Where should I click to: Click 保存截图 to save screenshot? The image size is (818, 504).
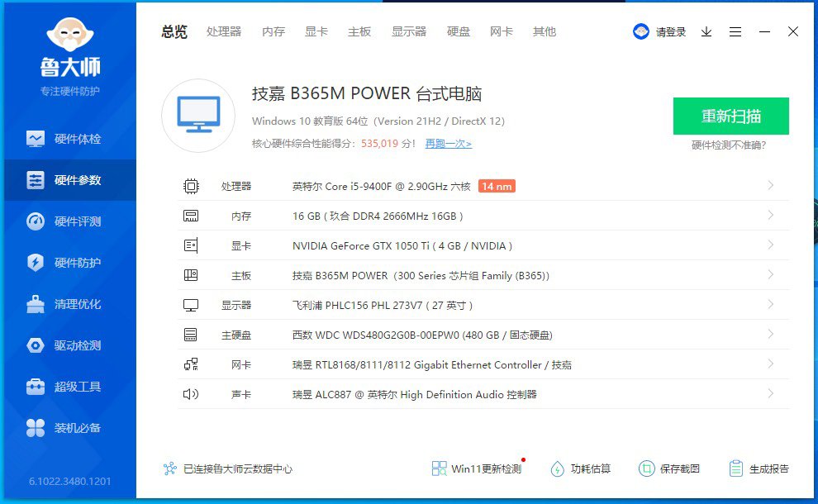pos(668,468)
